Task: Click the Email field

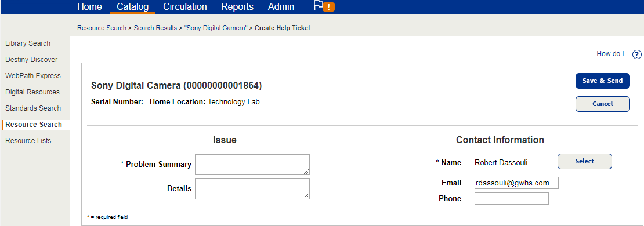Action: coord(516,183)
